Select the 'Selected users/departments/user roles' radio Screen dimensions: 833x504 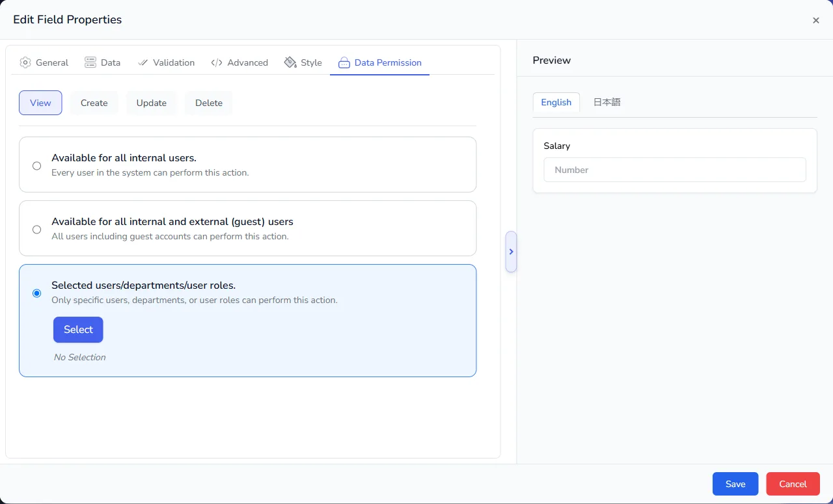pyautogui.click(x=36, y=293)
